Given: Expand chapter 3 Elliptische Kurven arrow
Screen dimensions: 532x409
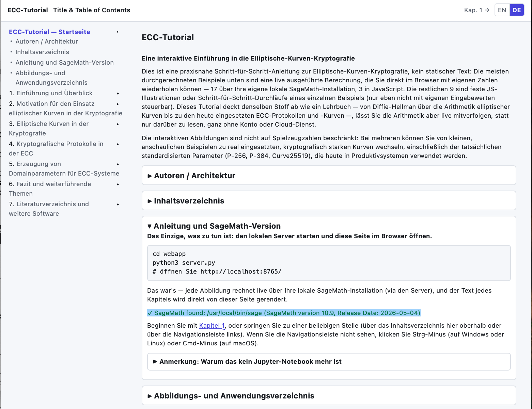Looking at the screenshot, I should point(118,124).
